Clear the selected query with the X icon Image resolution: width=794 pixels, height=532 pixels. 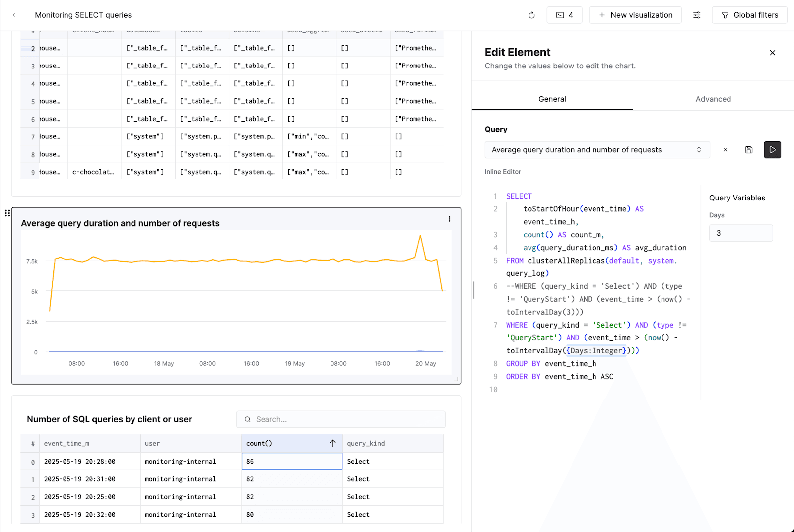click(725, 150)
